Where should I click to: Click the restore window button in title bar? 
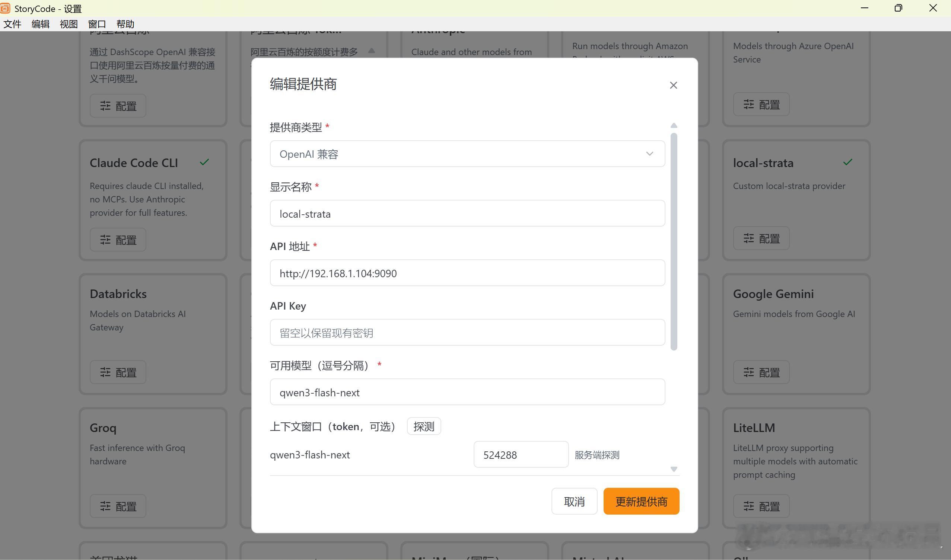898,8
